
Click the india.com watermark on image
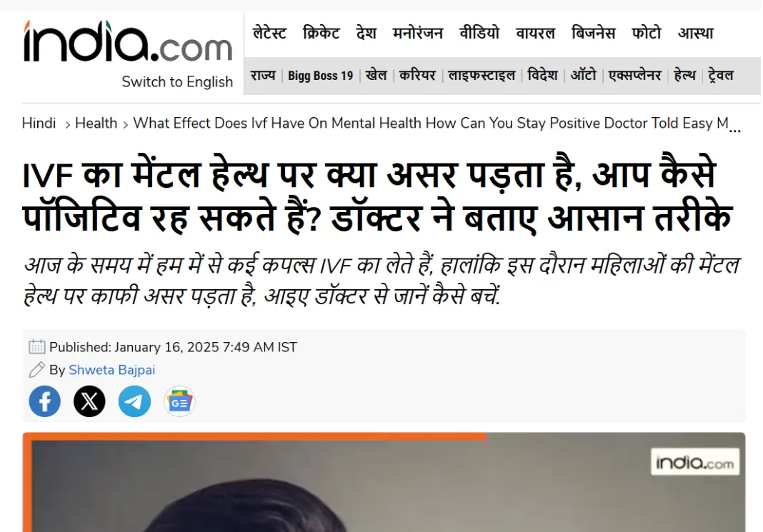[x=695, y=462]
